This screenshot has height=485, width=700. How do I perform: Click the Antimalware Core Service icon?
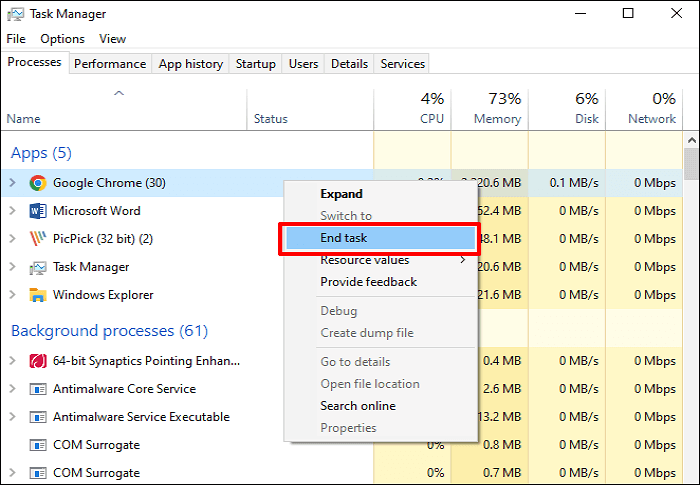(x=38, y=389)
